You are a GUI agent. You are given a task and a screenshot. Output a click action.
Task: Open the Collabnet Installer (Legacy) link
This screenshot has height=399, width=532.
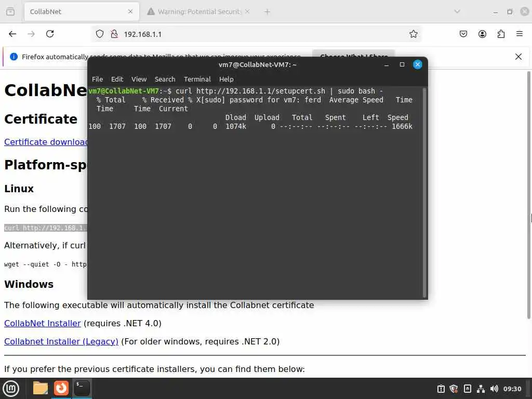(61, 341)
